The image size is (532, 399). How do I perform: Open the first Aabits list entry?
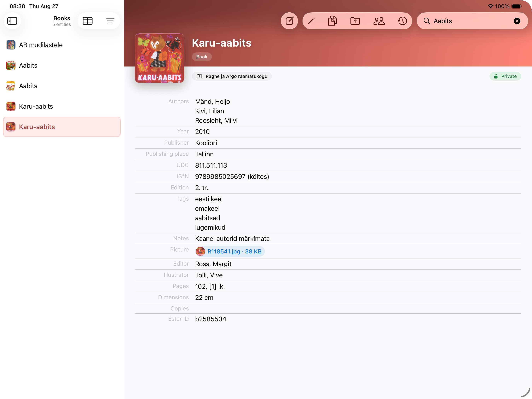coord(62,65)
